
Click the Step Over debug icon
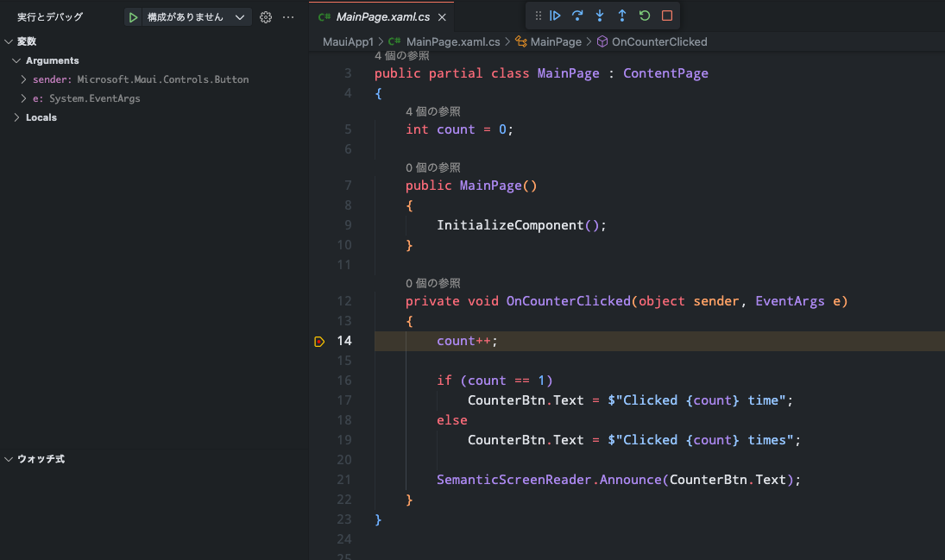577,15
